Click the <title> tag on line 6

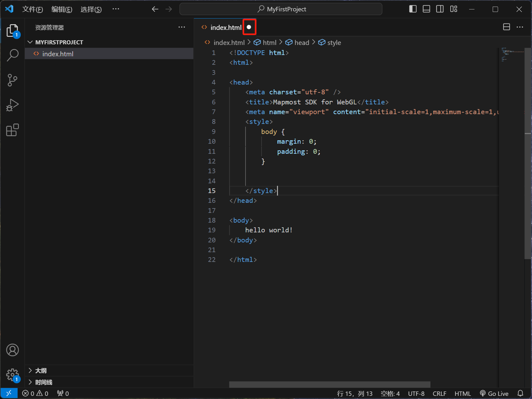259,102
